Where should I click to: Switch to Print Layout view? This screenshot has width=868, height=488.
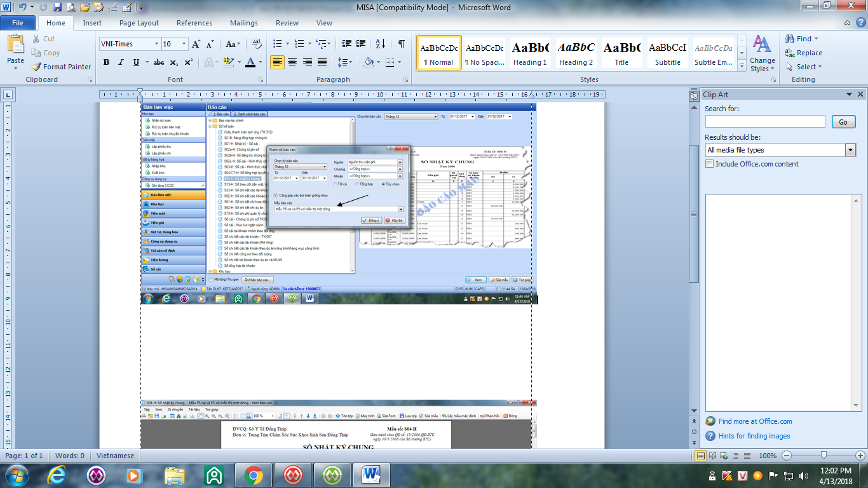pos(700,456)
